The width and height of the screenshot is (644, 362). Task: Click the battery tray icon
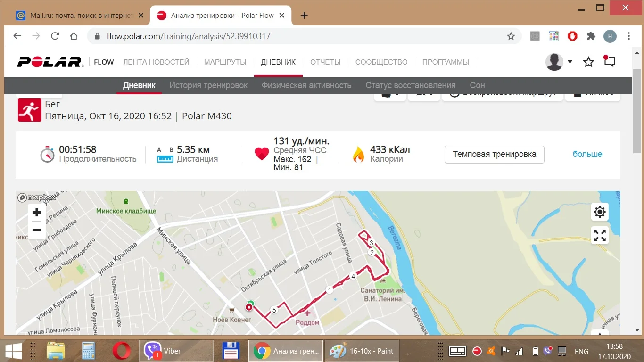[x=536, y=351]
